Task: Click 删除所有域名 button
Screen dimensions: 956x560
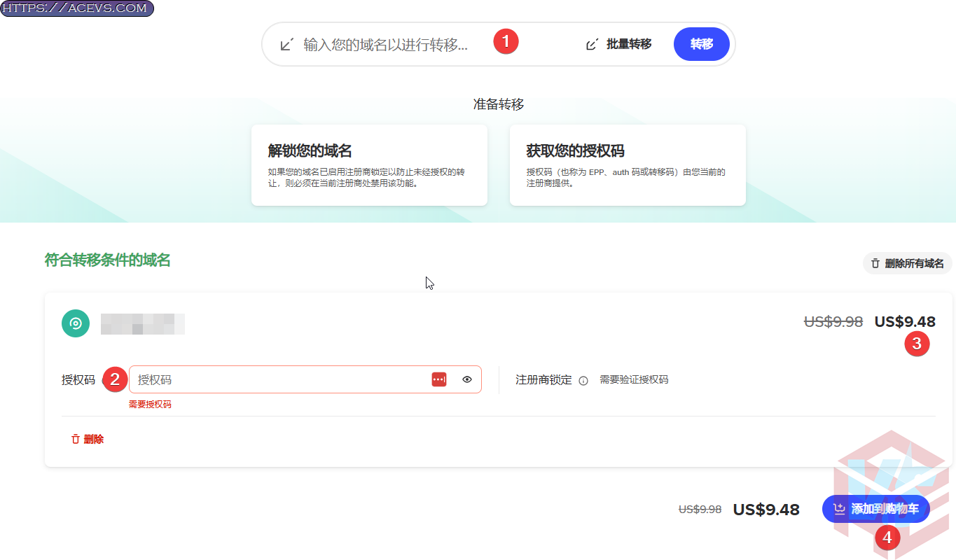Action: coord(908,263)
